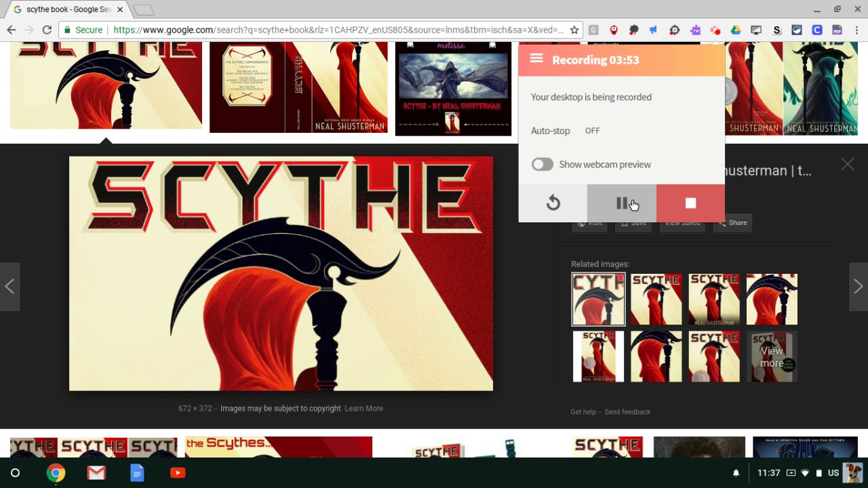The width and height of the screenshot is (868, 488).
Task: Click the blue C extension icon
Action: [x=817, y=30]
